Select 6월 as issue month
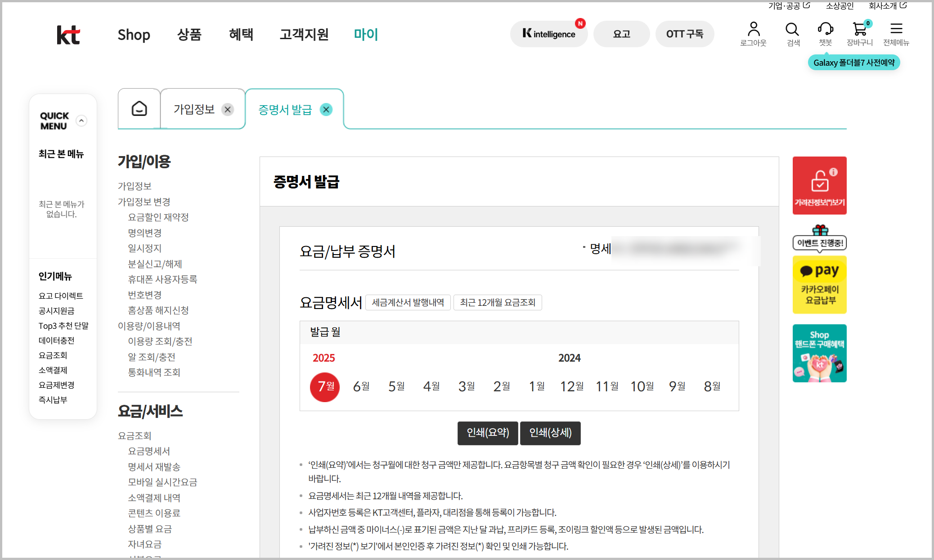Viewport: 934px width, 560px height. coord(361,386)
